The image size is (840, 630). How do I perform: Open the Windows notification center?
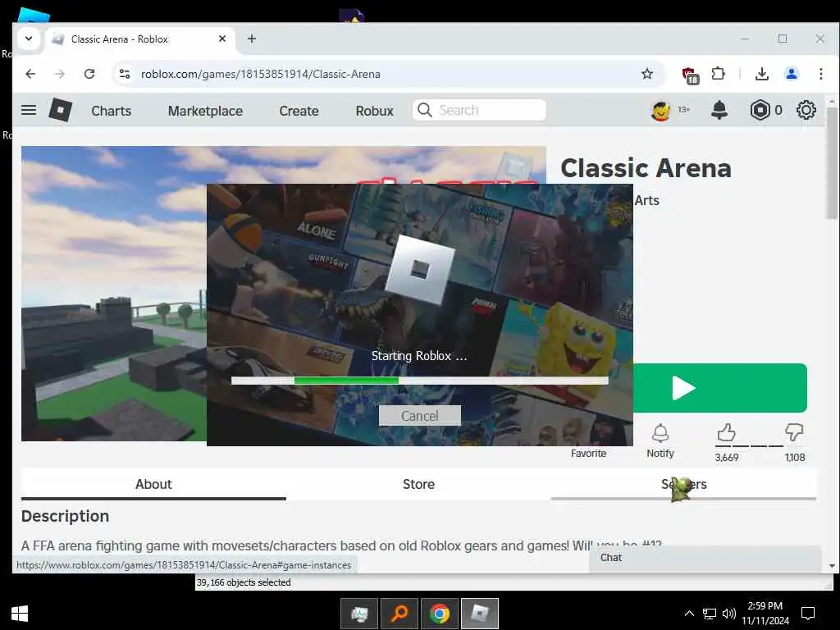click(x=808, y=614)
